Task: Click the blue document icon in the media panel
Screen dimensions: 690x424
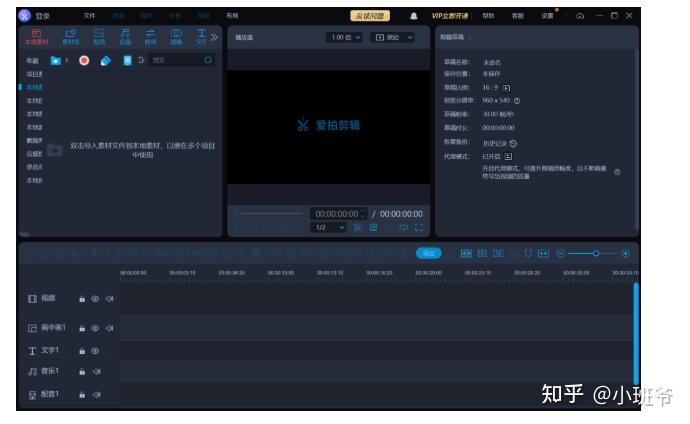Action: (x=127, y=61)
